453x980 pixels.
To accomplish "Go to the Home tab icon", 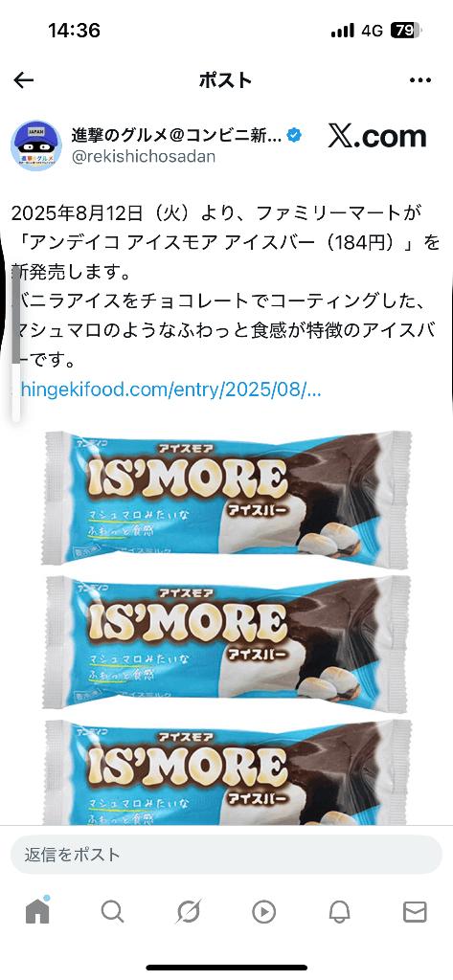I will 37,911.
